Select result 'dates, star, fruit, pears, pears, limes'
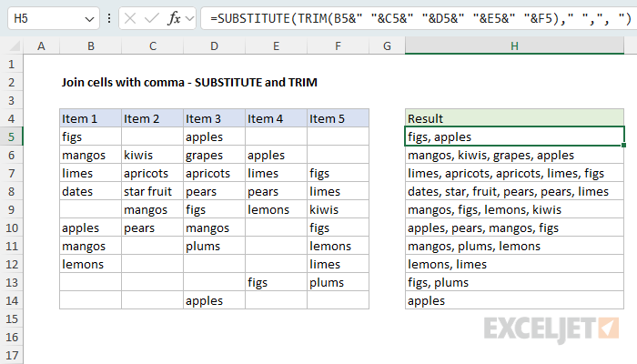 click(x=514, y=191)
